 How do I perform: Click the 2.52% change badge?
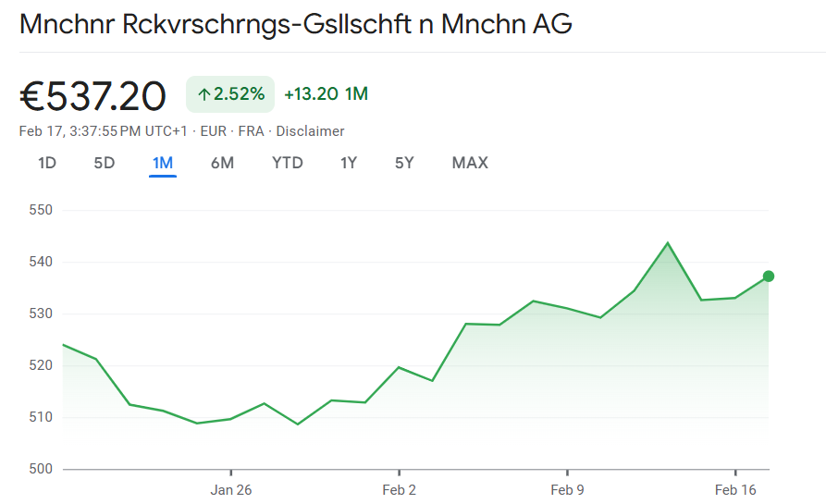230,94
